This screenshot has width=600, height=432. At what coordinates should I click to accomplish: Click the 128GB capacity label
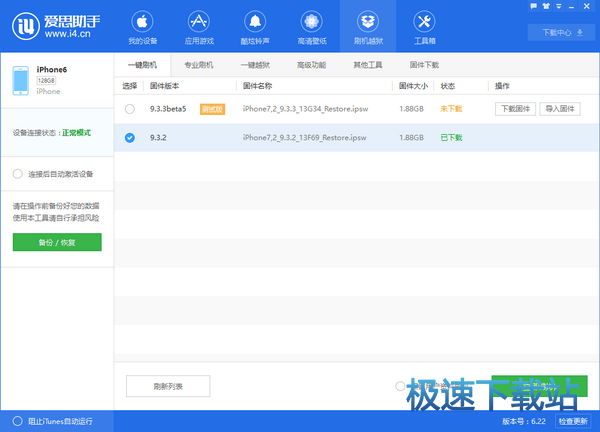pos(46,80)
